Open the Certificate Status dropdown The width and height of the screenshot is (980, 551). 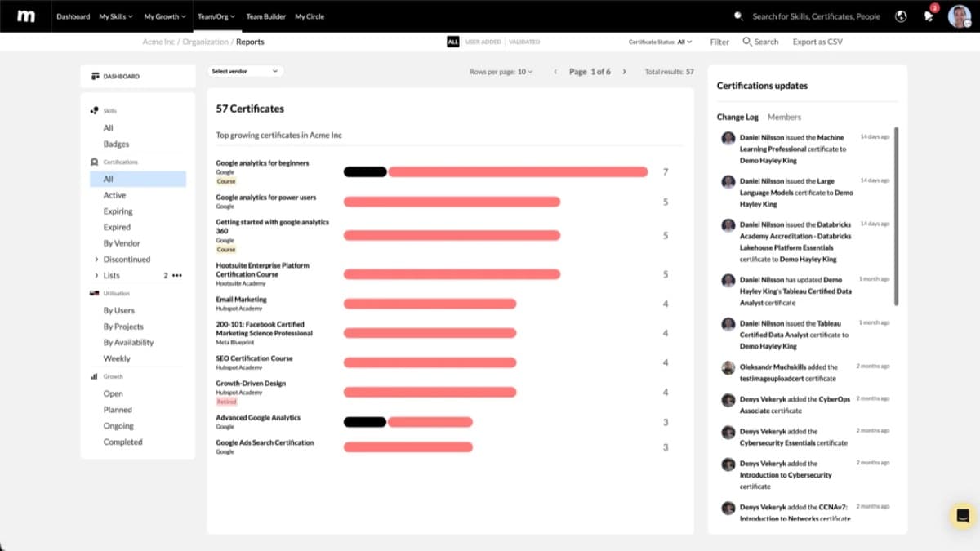pyautogui.click(x=660, y=42)
